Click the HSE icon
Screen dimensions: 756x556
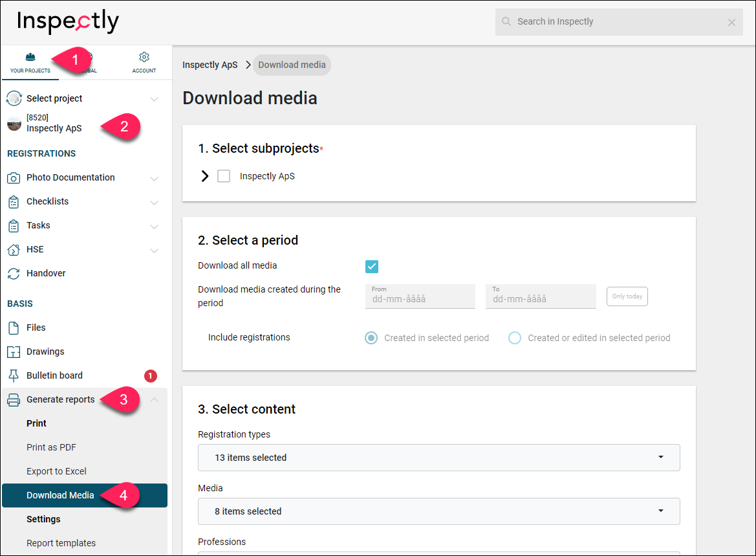[x=14, y=250]
